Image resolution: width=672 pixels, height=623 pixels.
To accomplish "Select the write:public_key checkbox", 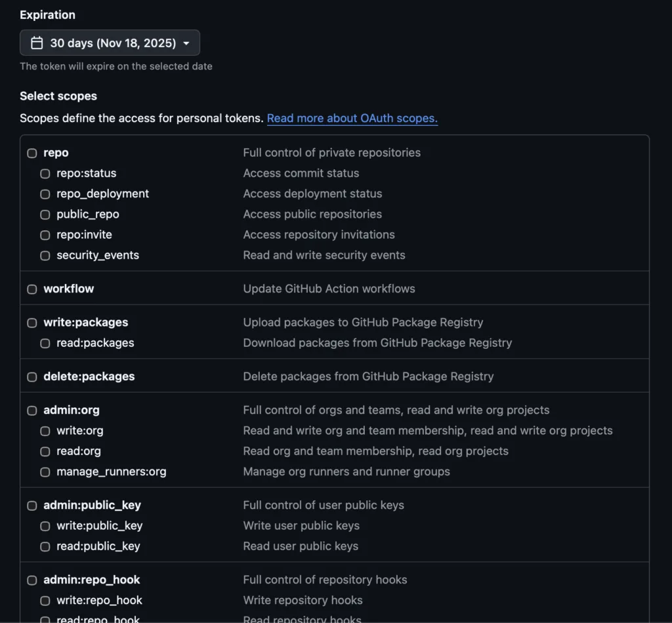I will (45, 526).
